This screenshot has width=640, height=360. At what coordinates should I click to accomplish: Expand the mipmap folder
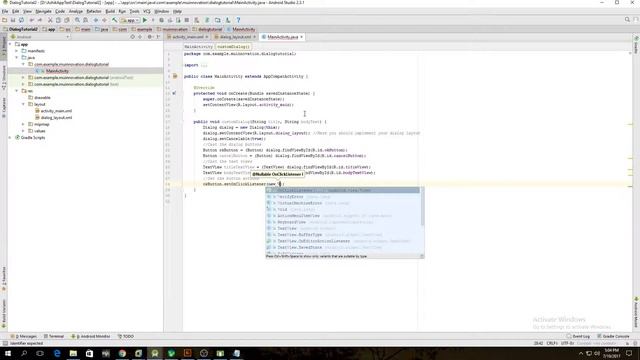(x=23, y=124)
